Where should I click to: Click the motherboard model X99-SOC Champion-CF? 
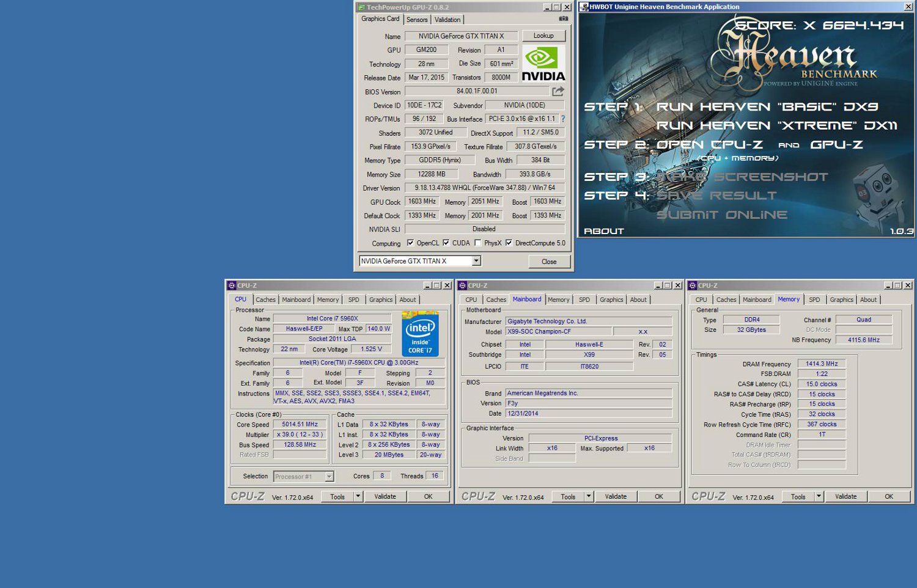558,331
